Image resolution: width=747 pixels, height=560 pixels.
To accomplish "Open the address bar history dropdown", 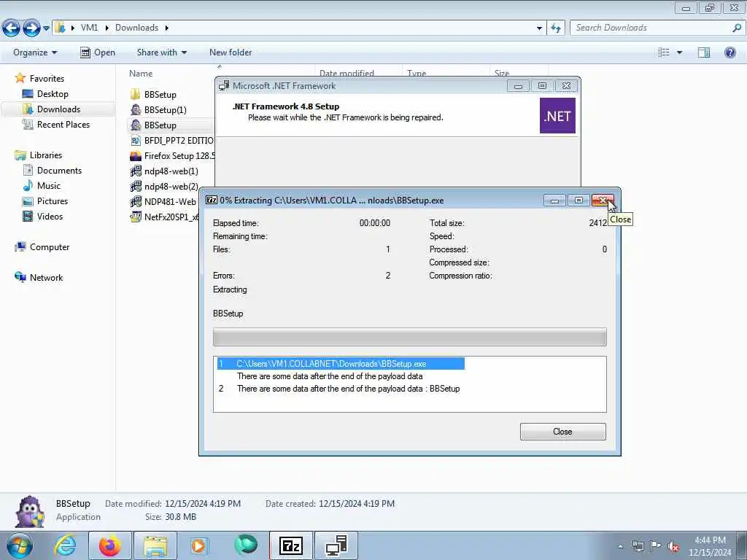I will (x=539, y=28).
